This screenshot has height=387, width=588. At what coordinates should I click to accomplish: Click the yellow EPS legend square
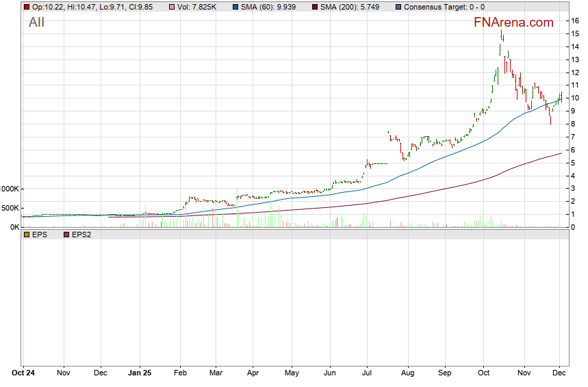pos(27,235)
